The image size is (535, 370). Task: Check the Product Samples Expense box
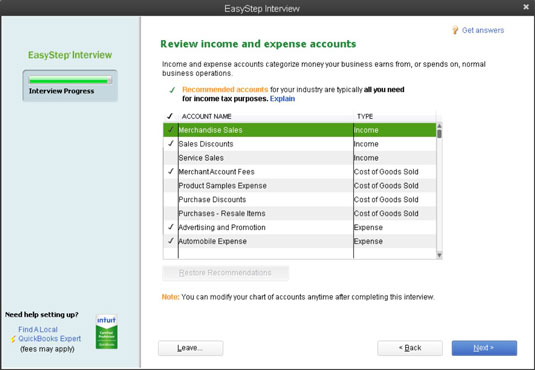[171, 185]
